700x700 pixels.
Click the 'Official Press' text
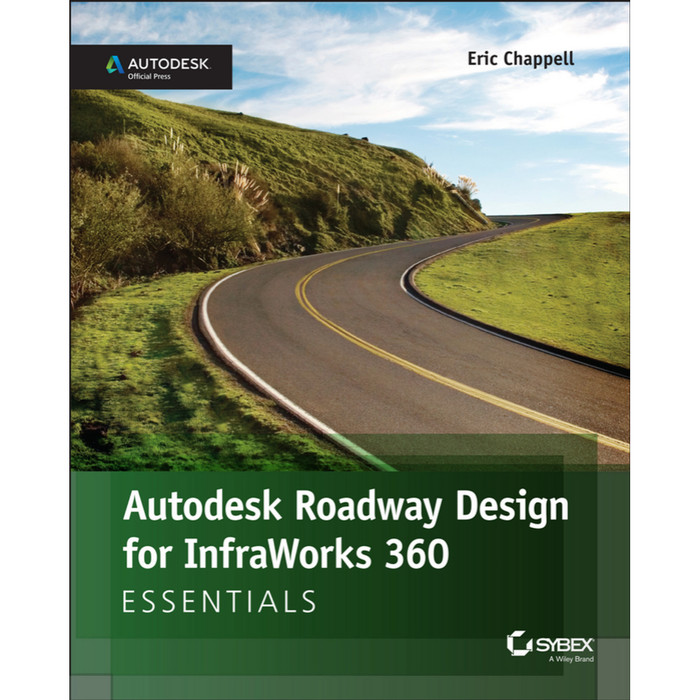[149, 76]
